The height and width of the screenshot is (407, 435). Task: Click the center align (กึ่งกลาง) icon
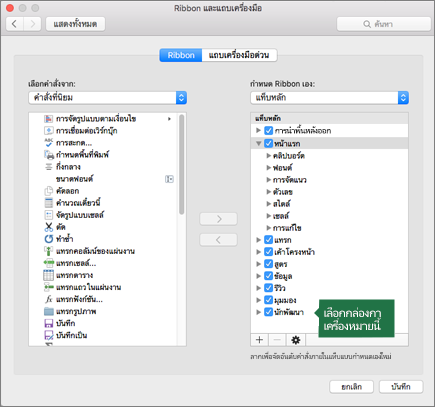pos(49,167)
